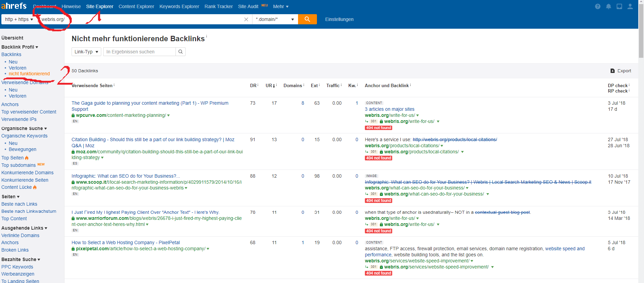Image resolution: width=644 pixels, height=283 pixels.
Task: Go to Site Explorer
Action: [x=100, y=6]
